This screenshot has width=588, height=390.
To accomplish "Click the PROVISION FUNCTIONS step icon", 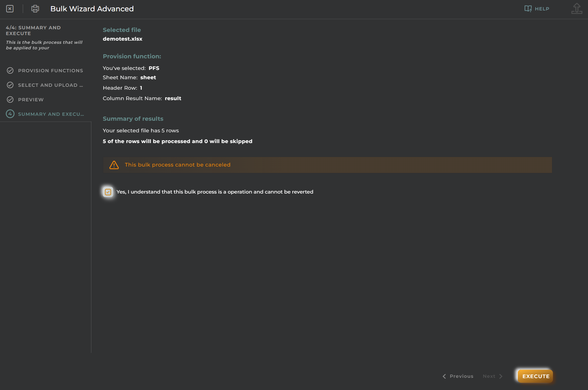I will (x=10, y=70).
